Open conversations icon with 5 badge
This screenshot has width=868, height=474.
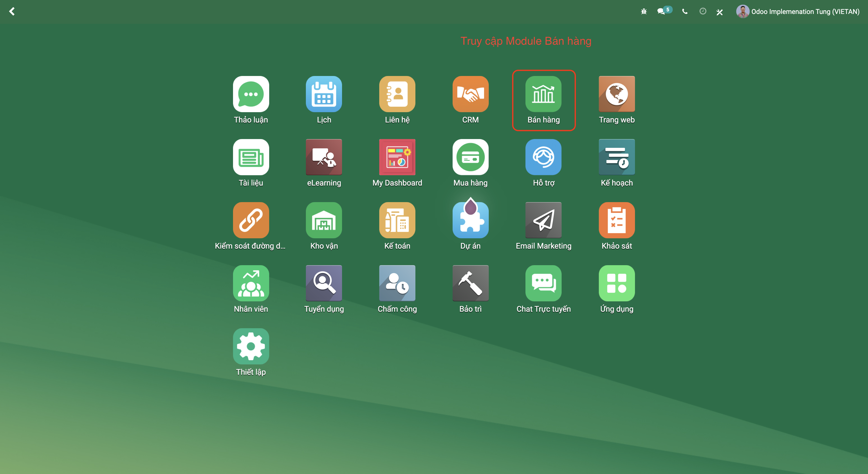coord(661,11)
